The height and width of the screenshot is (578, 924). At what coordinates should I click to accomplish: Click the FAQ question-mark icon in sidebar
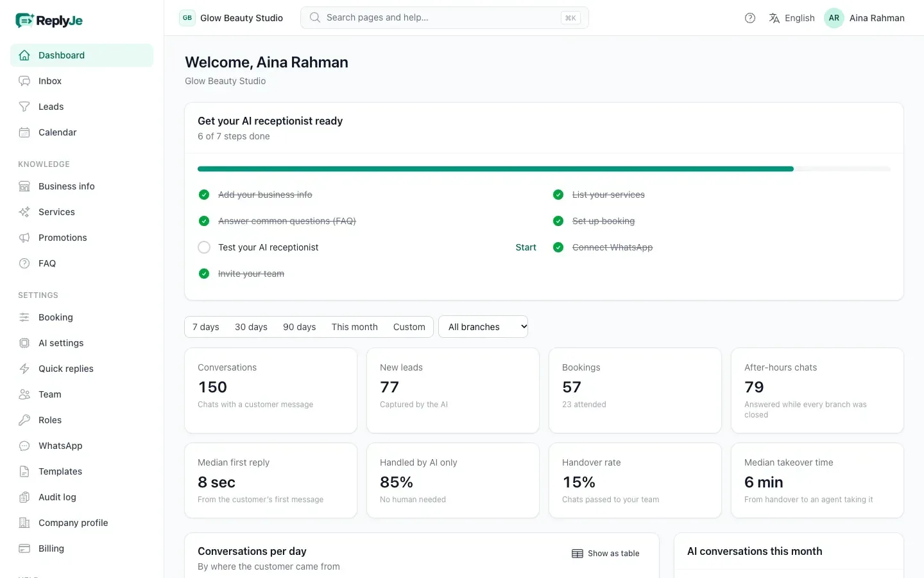tap(24, 263)
